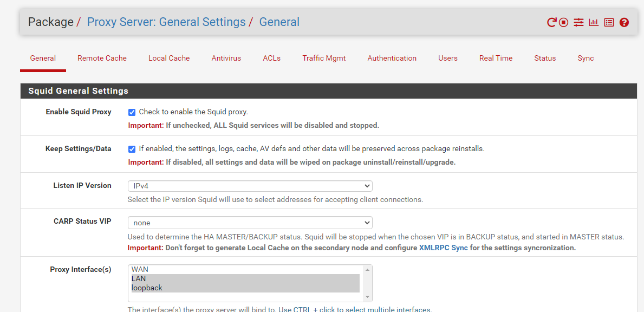The image size is (644, 312).
Task: Switch to the Remote Cache tab
Action: coord(102,58)
